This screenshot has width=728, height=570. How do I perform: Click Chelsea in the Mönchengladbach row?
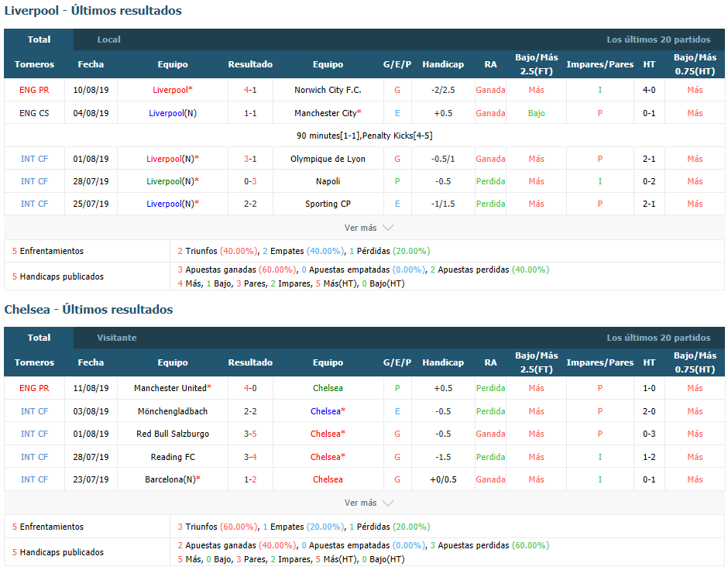coord(328,411)
